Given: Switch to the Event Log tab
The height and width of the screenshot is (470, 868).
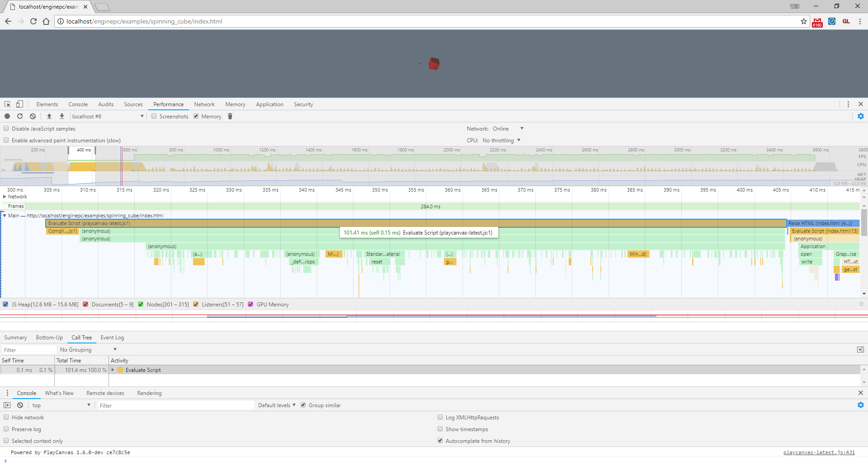Looking at the screenshot, I should coord(112,337).
